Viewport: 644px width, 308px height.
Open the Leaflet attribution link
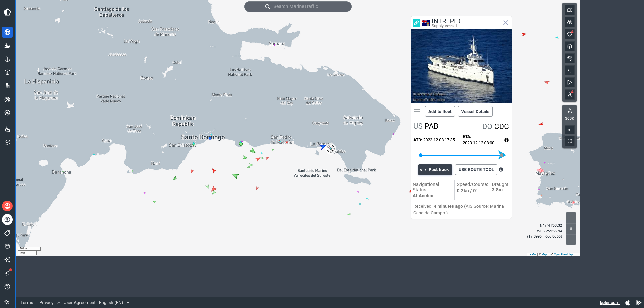pyautogui.click(x=532, y=254)
